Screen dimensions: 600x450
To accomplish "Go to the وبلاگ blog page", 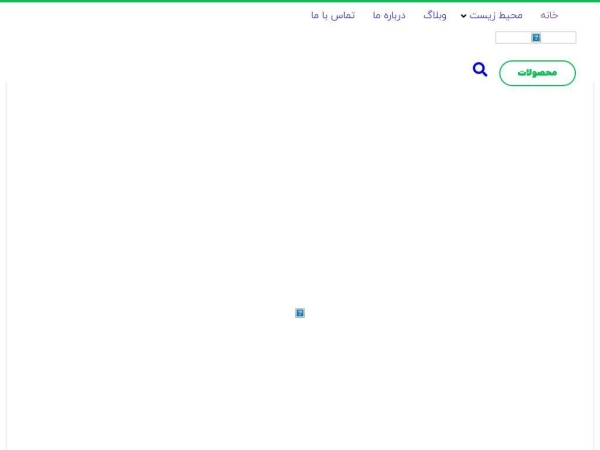I will (x=435, y=15).
